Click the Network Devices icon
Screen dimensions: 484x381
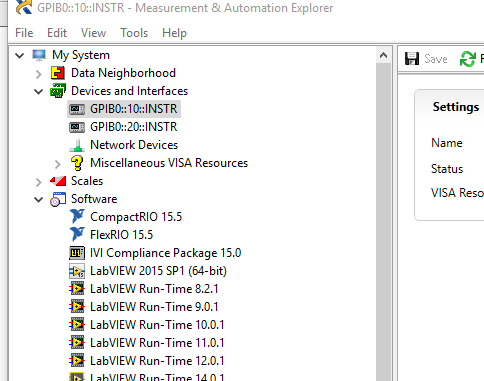coord(77,145)
